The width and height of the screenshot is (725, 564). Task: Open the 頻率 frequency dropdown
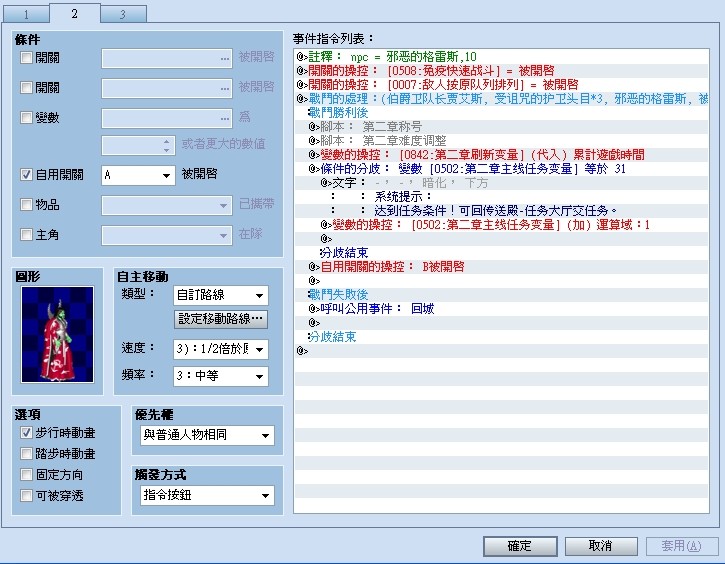(221, 375)
